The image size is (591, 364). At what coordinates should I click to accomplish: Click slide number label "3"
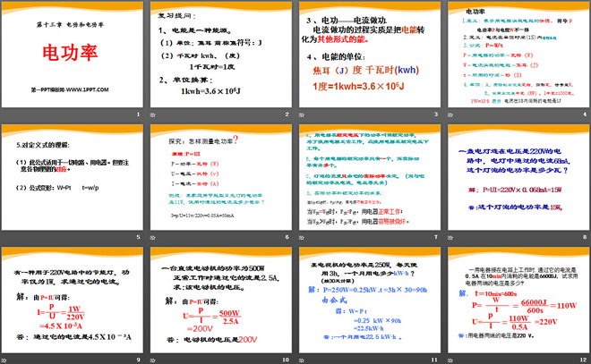[436, 114]
